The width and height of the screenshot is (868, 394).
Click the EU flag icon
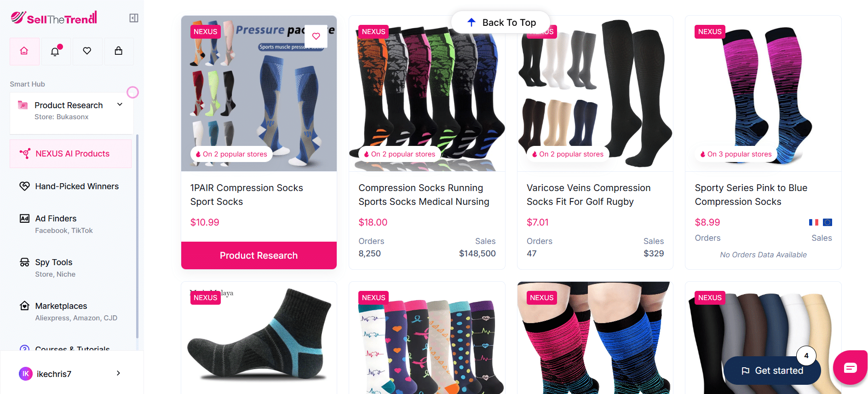(828, 222)
